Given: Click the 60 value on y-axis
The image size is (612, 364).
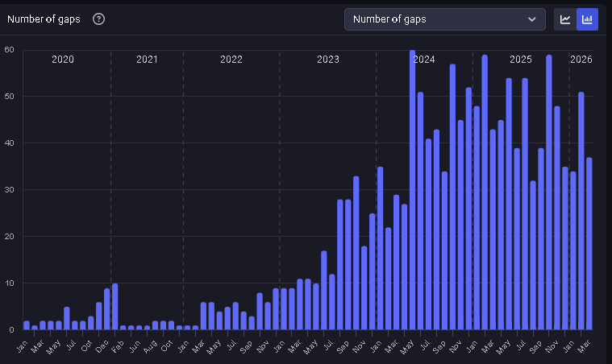Looking at the screenshot, I should pyautogui.click(x=9, y=49).
